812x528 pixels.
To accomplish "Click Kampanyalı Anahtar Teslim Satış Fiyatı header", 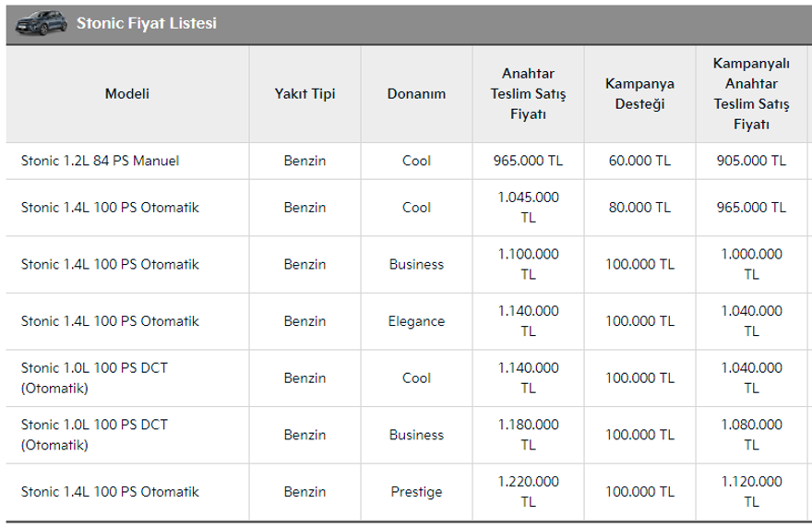I will pos(751,93).
